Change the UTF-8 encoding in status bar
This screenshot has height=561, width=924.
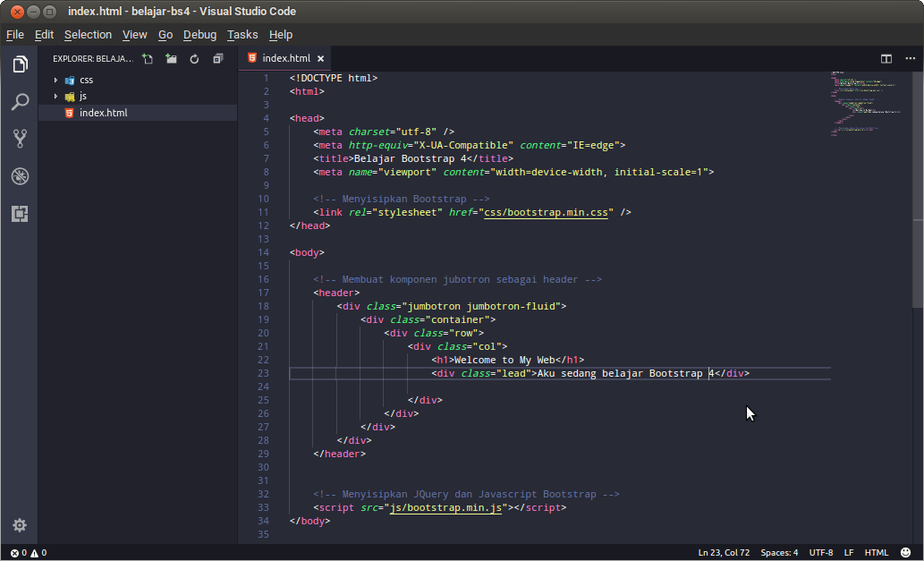[824, 551]
